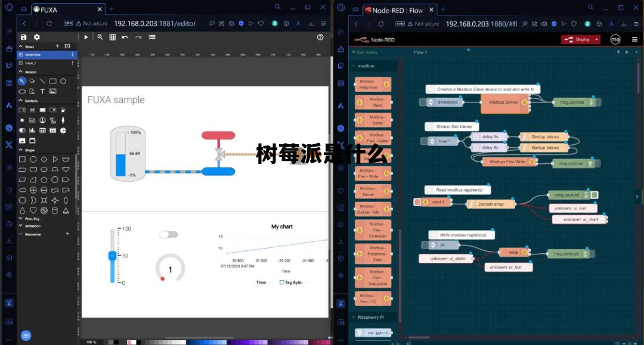This screenshot has height=345, width=644.
Task: Collapse the Views section in FUXA
Action: (x=20, y=46)
